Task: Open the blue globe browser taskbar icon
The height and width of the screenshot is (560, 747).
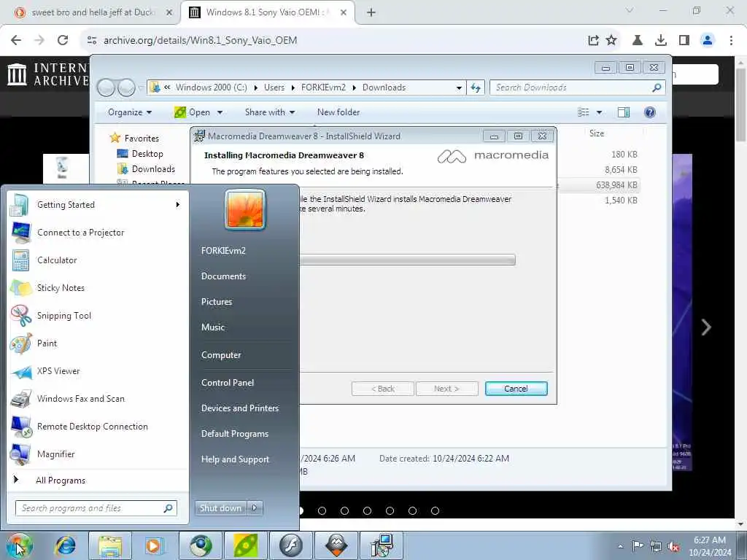Action: pos(201,545)
